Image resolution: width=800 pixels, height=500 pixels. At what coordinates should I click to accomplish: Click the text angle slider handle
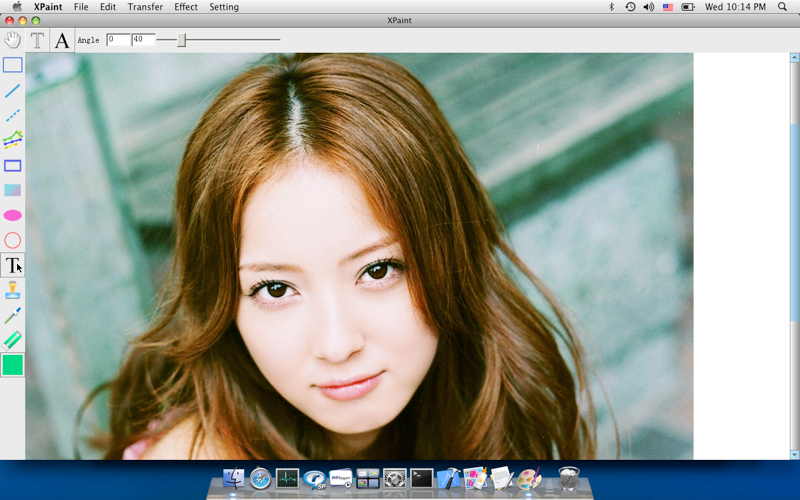pos(181,40)
